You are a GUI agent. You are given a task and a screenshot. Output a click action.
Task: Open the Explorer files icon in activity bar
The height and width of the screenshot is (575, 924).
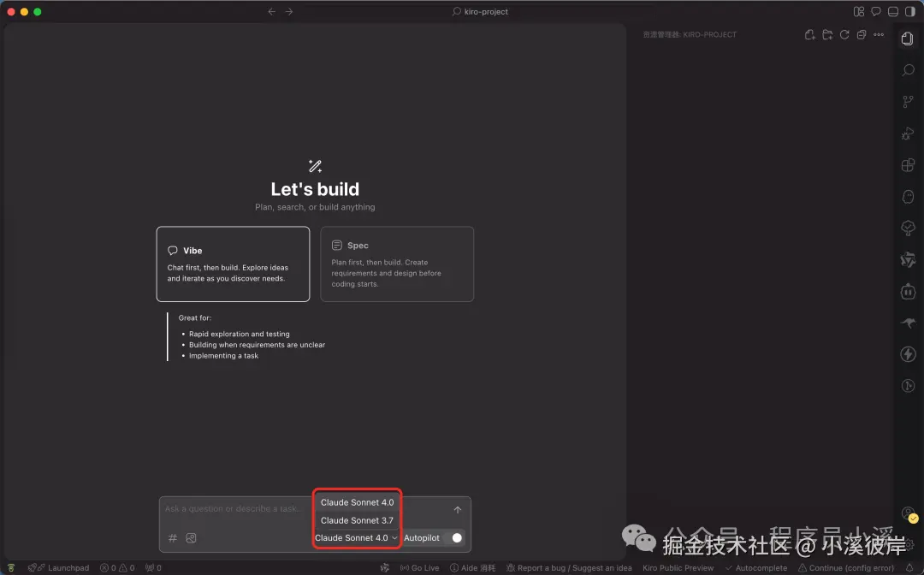pos(908,39)
